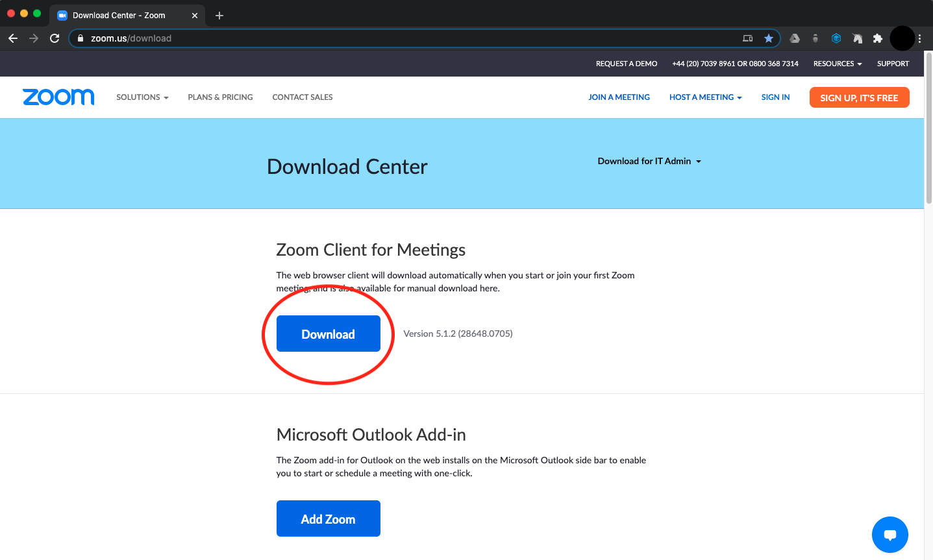The image size is (933, 560).
Task: Click the bookmark star icon
Action: [x=769, y=38]
